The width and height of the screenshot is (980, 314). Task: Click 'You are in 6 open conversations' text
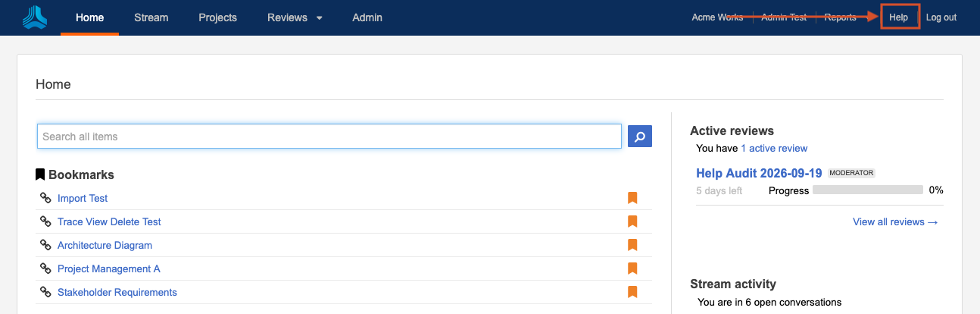[x=769, y=302]
